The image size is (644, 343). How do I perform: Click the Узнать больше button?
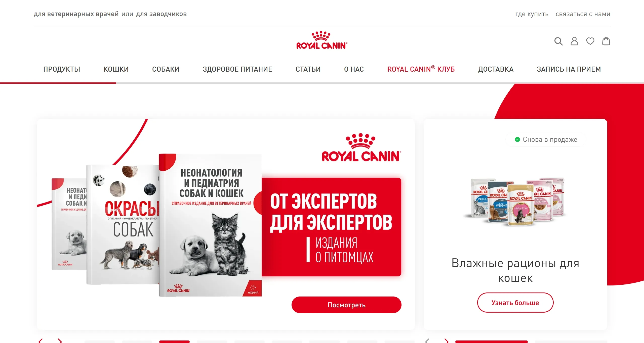tap(515, 303)
